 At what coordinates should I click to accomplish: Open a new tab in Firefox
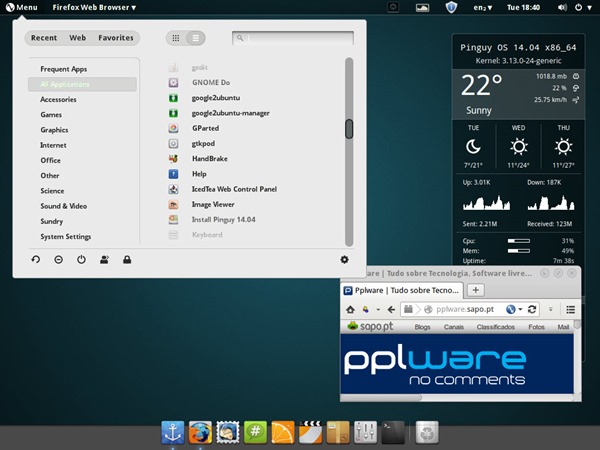(x=476, y=290)
